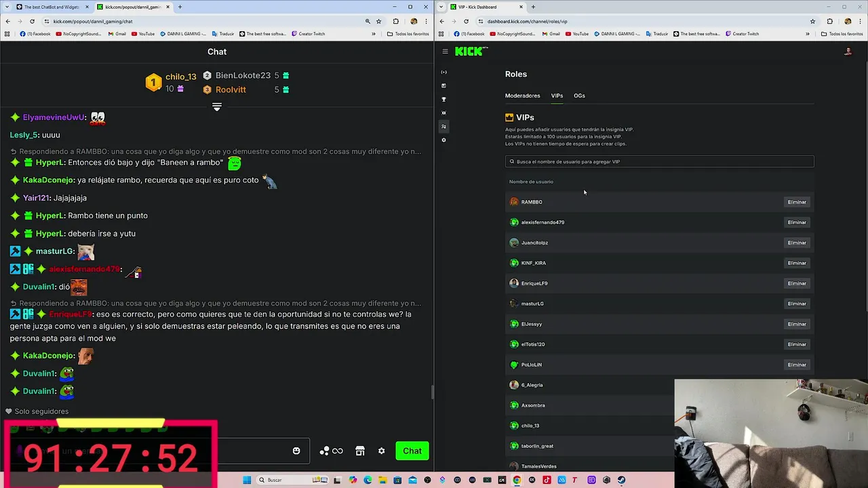This screenshot has height=488, width=868.
Task: Click the emoji picker in chat input
Action: [x=296, y=451]
